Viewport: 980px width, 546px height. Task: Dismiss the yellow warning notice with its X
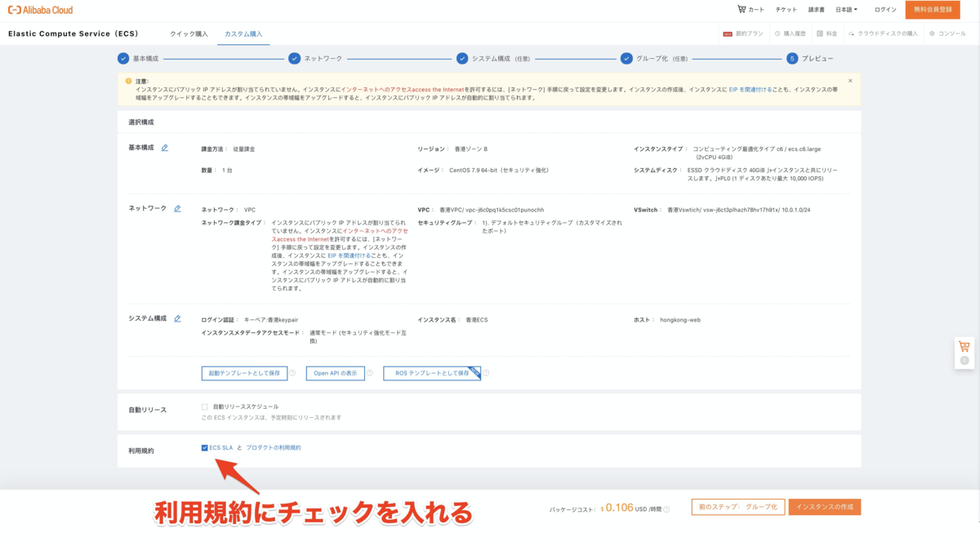850,81
